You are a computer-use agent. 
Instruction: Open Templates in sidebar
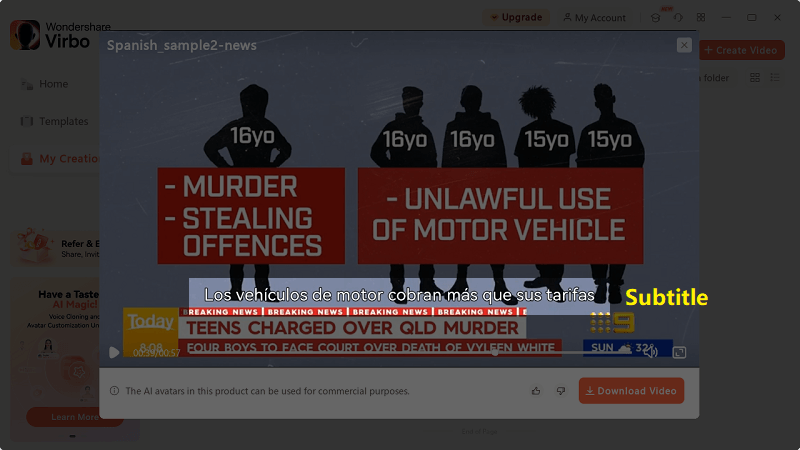(54, 121)
